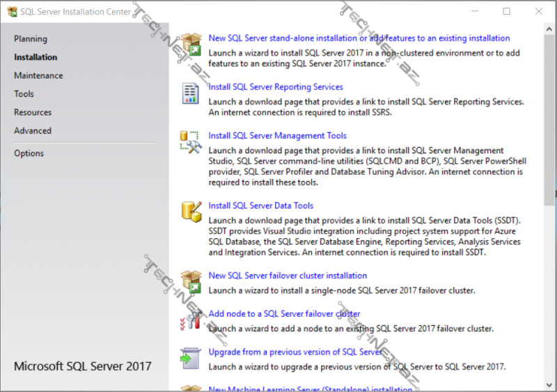Maximize the Installation Center window
The height and width of the screenshot is (392, 557).
(x=506, y=11)
